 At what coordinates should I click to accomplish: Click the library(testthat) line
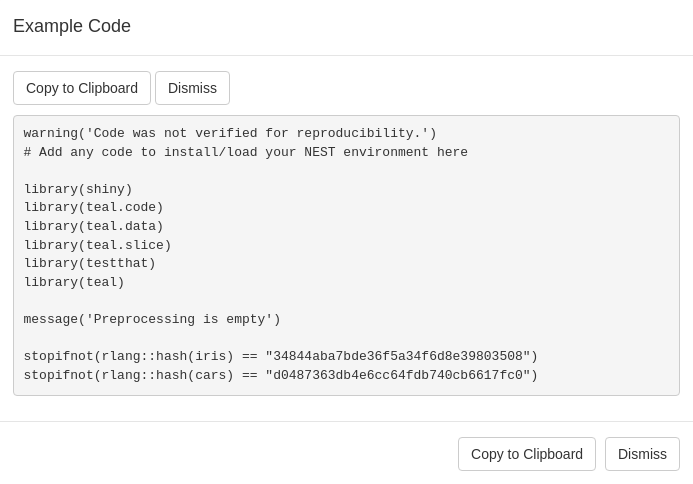[x=89, y=264]
